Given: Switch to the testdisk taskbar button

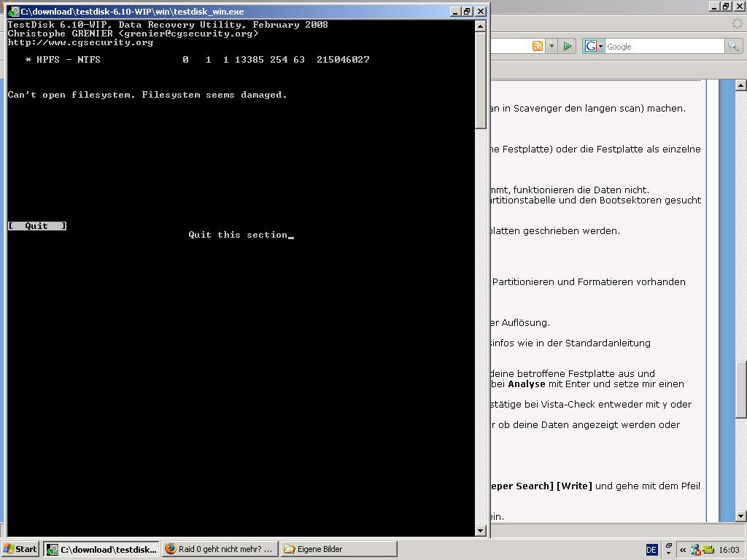Looking at the screenshot, I should tap(101, 549).
